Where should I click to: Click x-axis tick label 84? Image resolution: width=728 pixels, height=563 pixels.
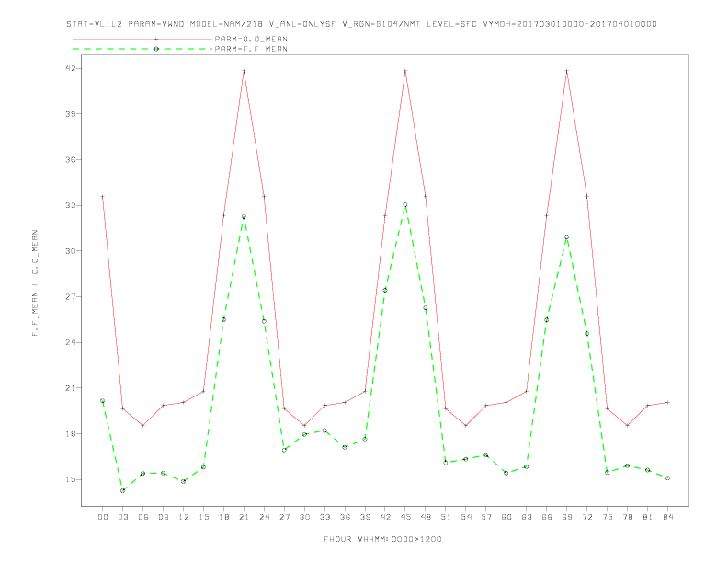667,517
